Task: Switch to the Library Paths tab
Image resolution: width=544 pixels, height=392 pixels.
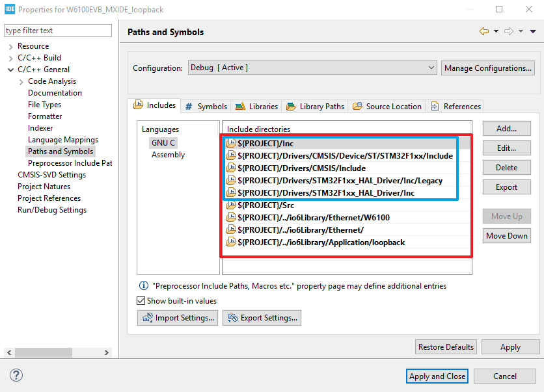Action: coord(316,107)
